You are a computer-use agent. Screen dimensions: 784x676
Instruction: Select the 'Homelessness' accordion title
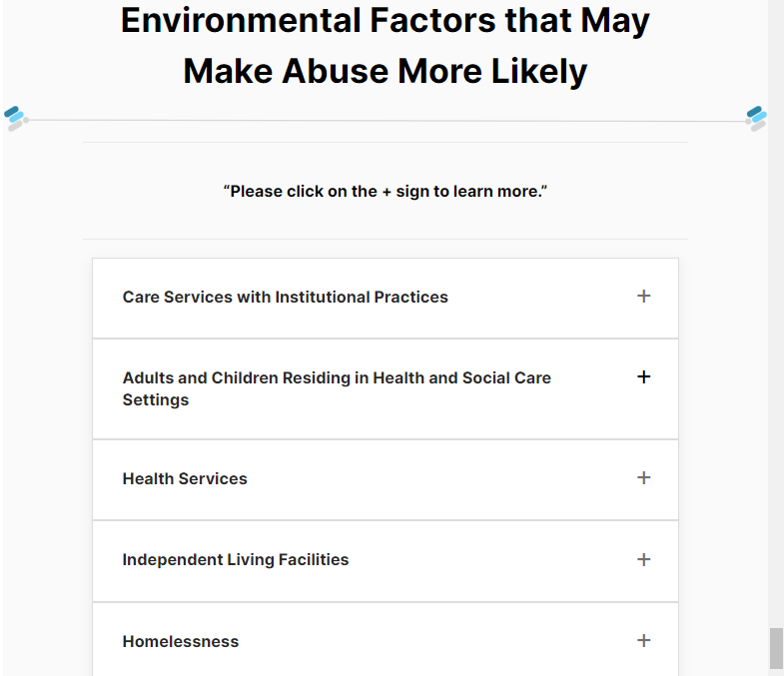click(181, 641)
